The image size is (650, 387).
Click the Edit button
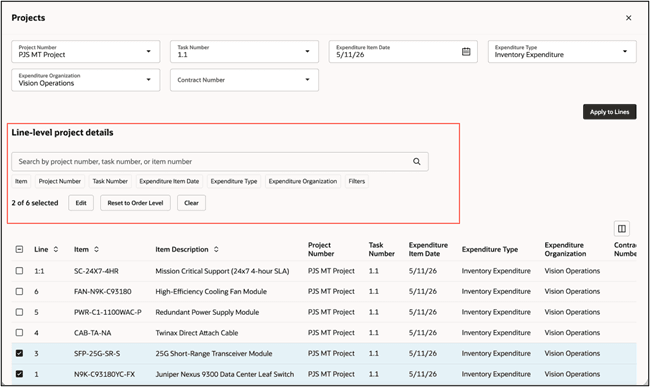[81, 203]
